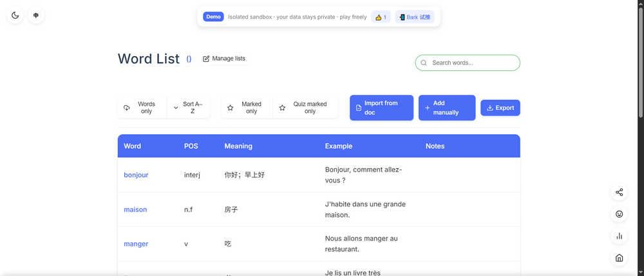Toggle the Quiz marked only filter
This screenshot has width=644, height=276.
click(305, 108)
